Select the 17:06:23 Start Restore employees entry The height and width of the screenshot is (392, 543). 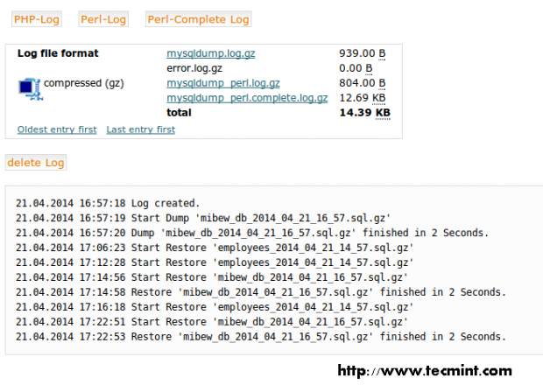(215, 248)
